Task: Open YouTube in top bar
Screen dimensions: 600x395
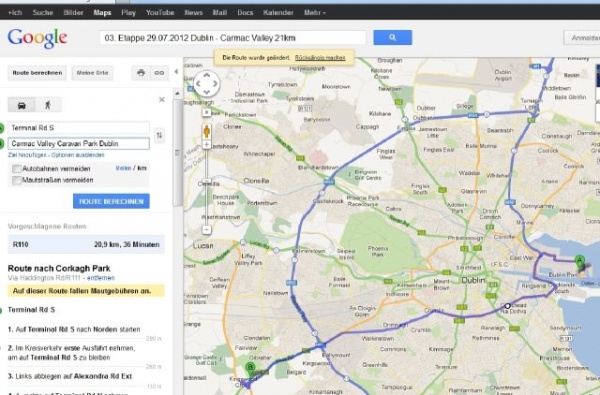Action: 160,13
